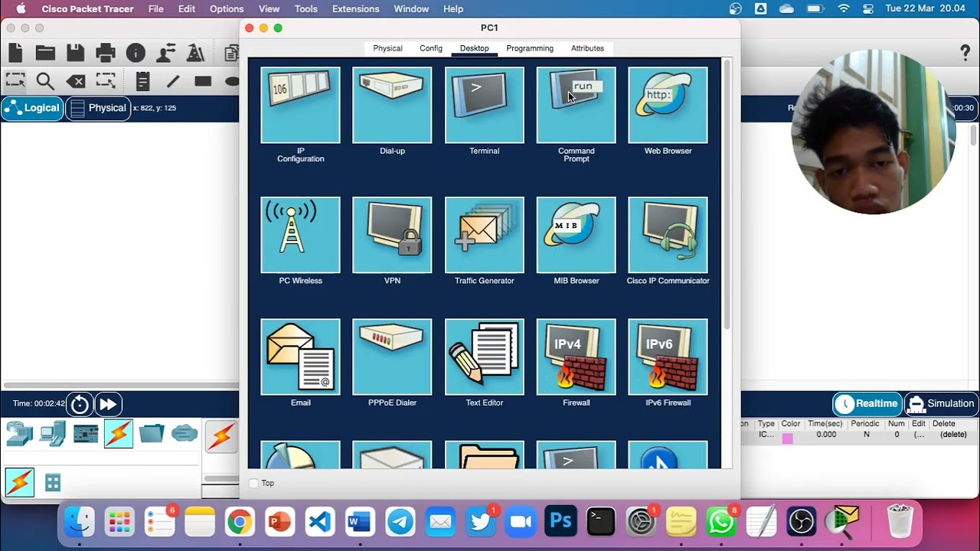Click the Print toolbar icon
The image size is (980, 551).
(x=106, y=53)
